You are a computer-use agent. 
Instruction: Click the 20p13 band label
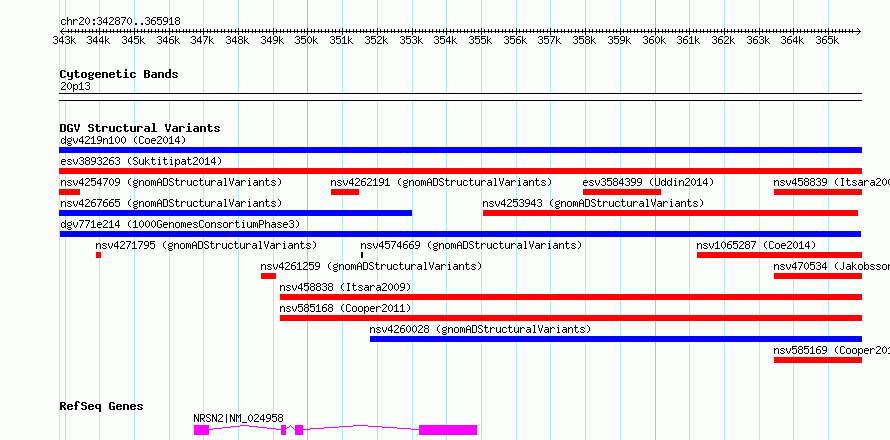(x=75, y=86)
